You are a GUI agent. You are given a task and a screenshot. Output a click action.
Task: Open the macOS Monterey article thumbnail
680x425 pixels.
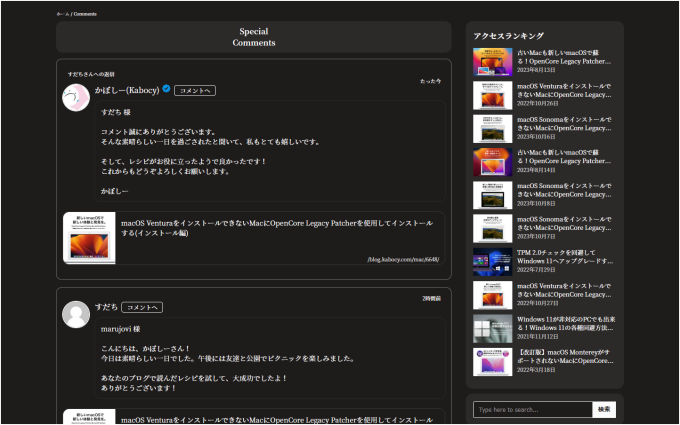(x=493, y=362)
